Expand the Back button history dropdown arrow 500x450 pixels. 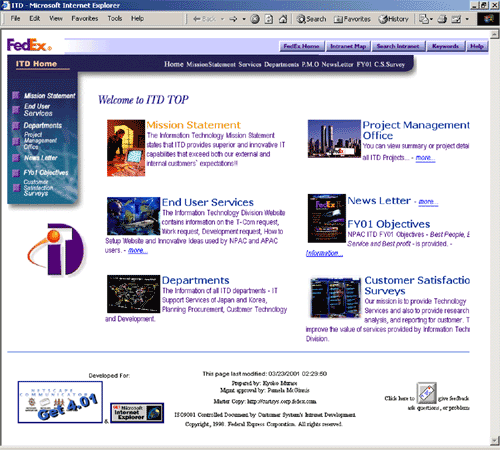[x=222, y=19]
